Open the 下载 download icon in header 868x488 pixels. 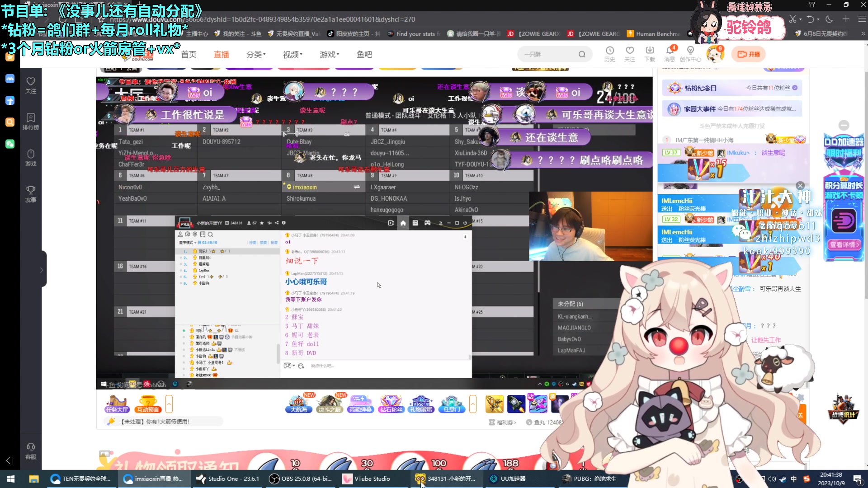pyautogui.click(x=650, y=54)
